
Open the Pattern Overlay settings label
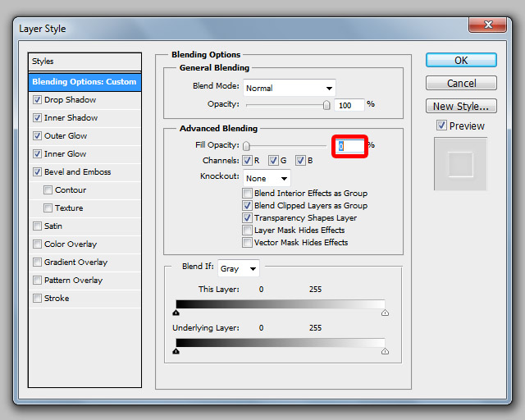[74, 281]
